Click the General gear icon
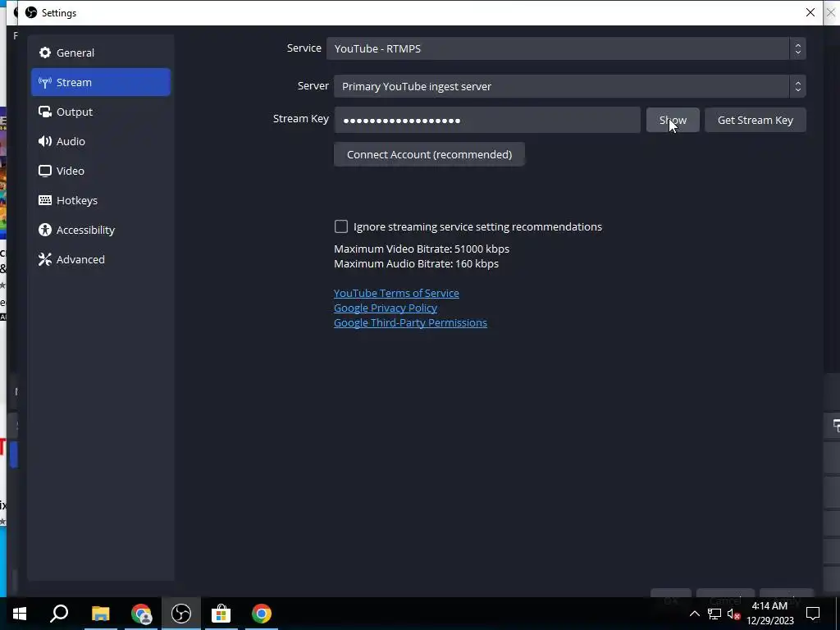This screenshot has height=630, width=840. coord(45,52)
